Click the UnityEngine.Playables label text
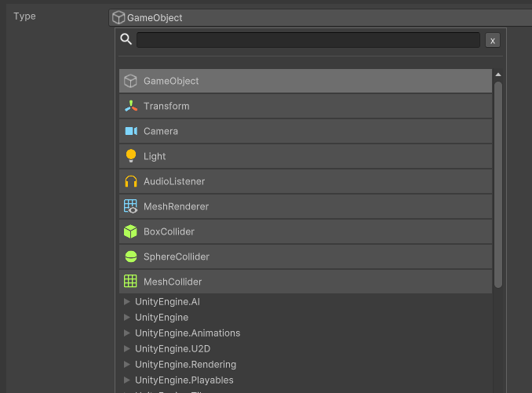This screenshot has height=393, width=532. (184, 380)
